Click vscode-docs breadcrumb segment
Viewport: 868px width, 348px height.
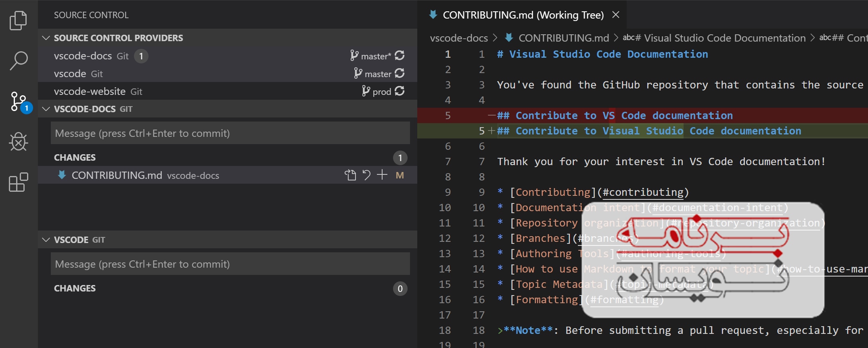click(x=459, y=38)
